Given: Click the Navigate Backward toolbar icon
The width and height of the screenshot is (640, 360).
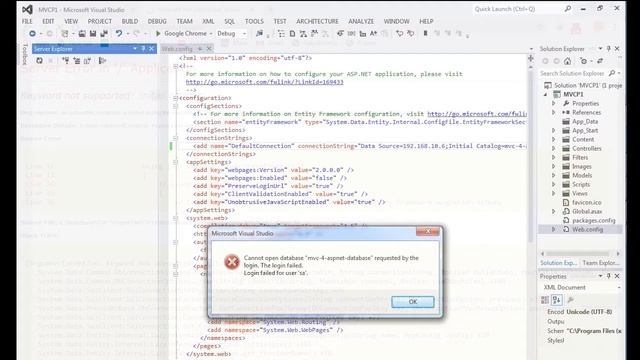Looking at the screenshot, I should point(32,33).
